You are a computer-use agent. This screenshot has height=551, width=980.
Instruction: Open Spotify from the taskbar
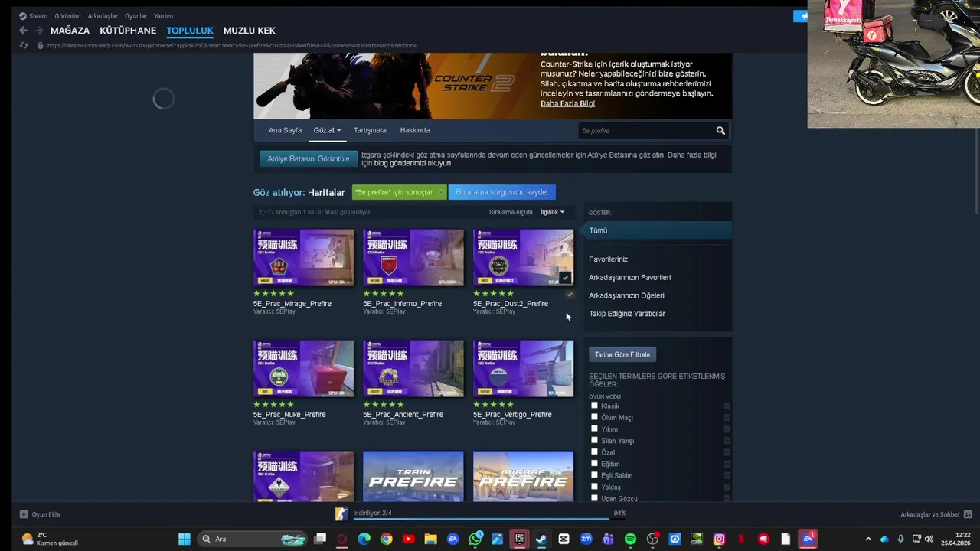630,539
